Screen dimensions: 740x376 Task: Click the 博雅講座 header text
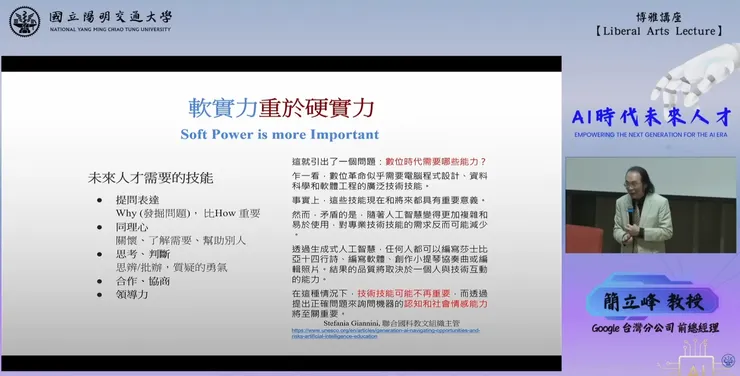658,17
